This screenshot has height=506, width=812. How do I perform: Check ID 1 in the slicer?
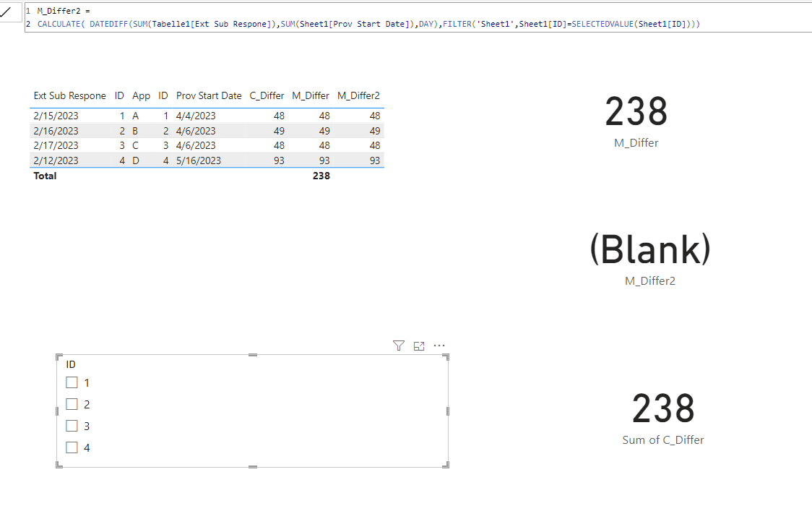(x=72, y=382)
